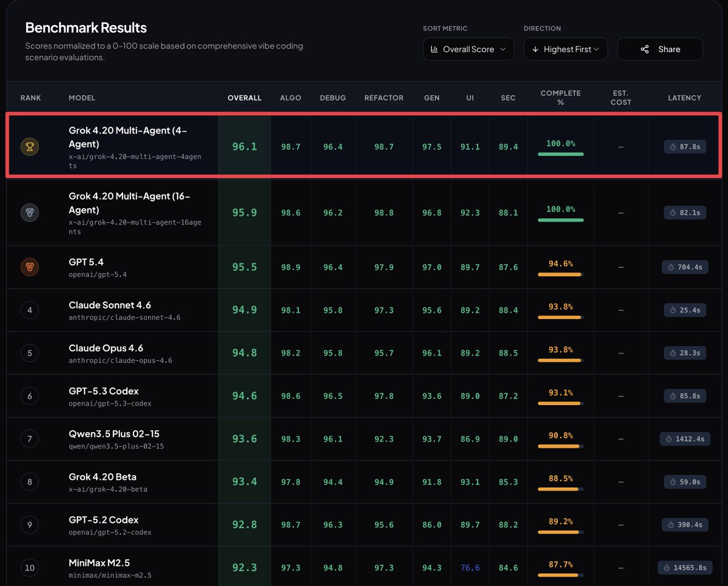
Task: Sort by the OVERALL column header
Action: point(244,98)
